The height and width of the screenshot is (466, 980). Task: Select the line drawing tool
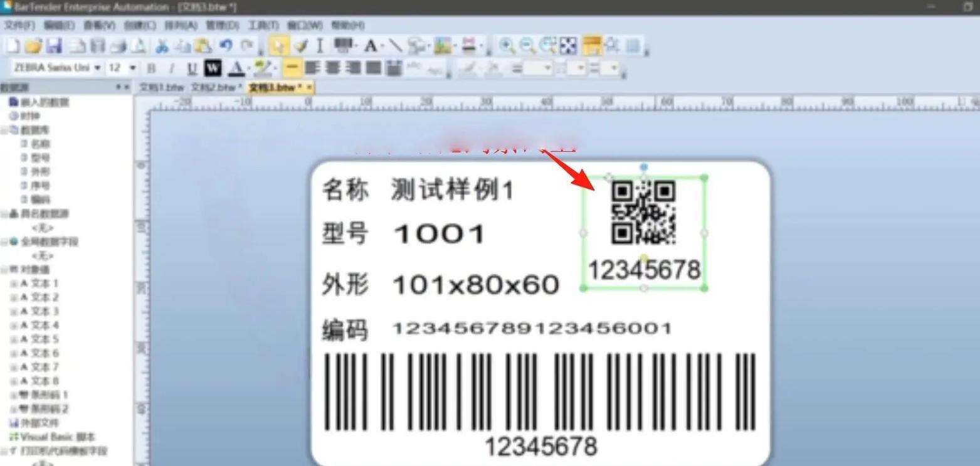396,46
